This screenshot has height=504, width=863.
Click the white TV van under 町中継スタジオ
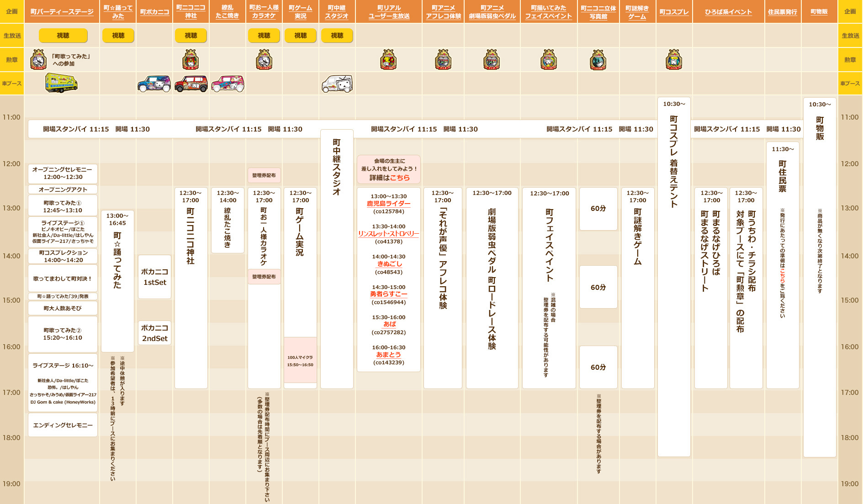337,84
